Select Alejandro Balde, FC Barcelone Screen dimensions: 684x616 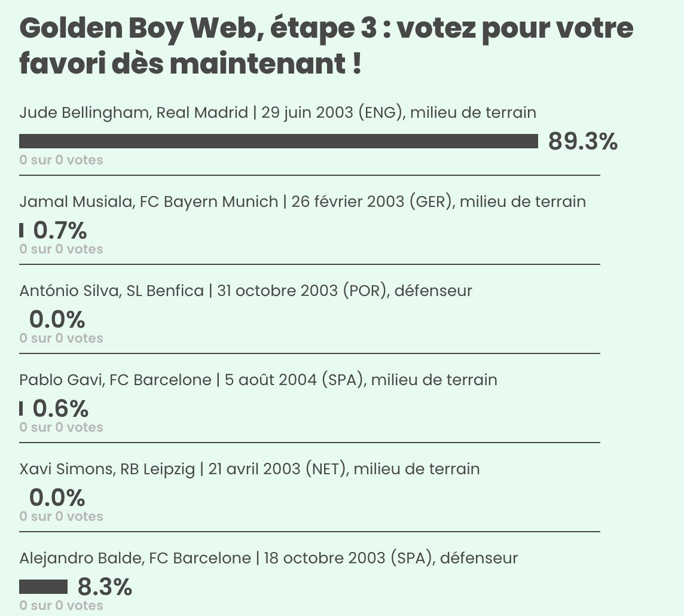pyautogui.click(x=268, y=558)
